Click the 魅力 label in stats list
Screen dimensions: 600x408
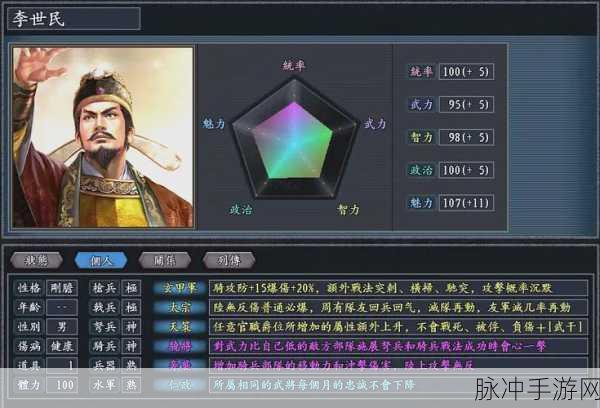[x=421, y=202]
